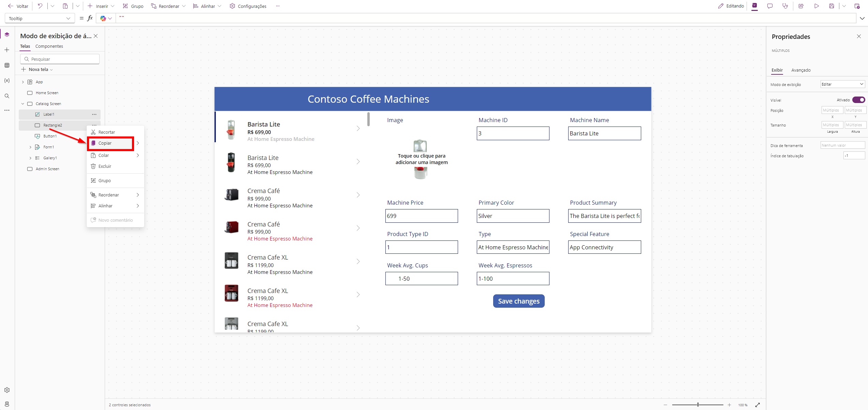Adjust the canvas zoom slider
The image size is (868, 410).
pyautogui.click(x=698, y=405)
